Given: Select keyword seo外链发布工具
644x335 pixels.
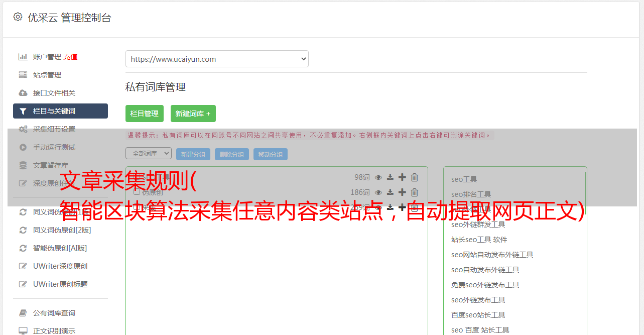Looking at the screenshot, I should click(478, 300).
